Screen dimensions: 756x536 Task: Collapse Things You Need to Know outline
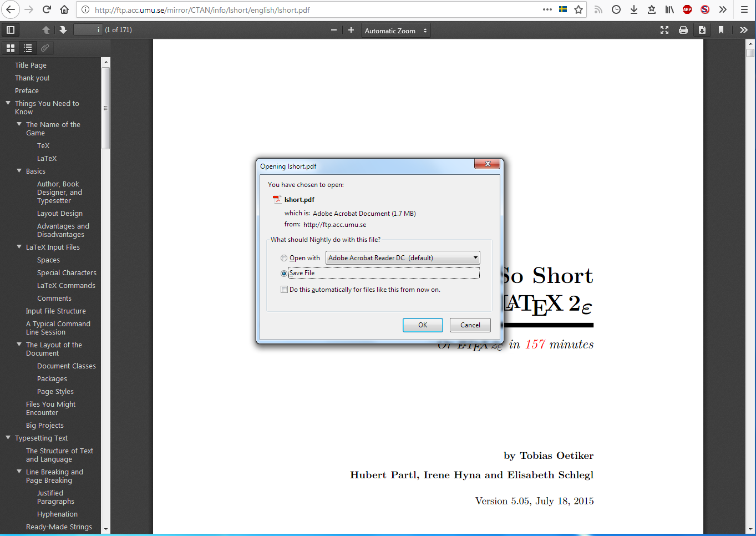(8, 103)
